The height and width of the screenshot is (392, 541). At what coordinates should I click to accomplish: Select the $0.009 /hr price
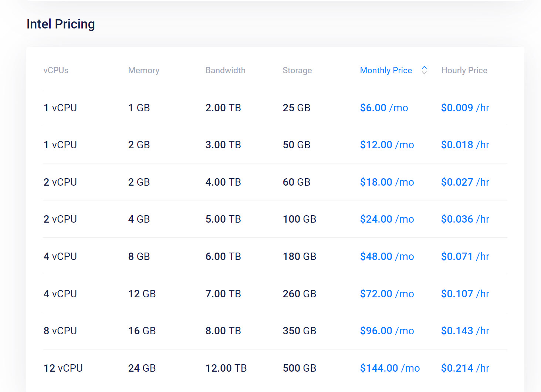[465, 108]
